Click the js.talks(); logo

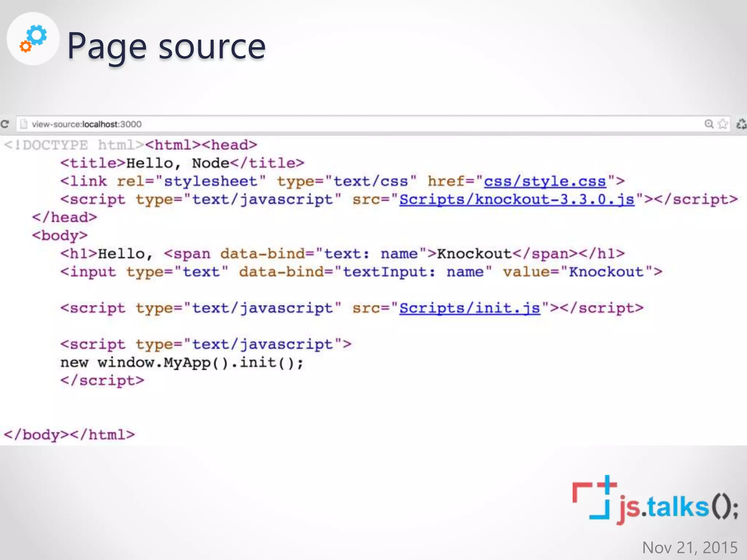pyautogui.click(x=655, y=500)
